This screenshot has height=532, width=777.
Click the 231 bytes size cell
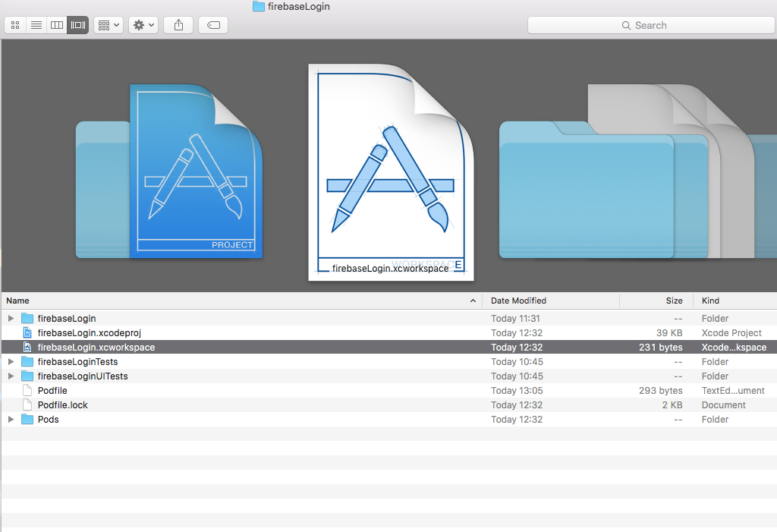[661, 347]
